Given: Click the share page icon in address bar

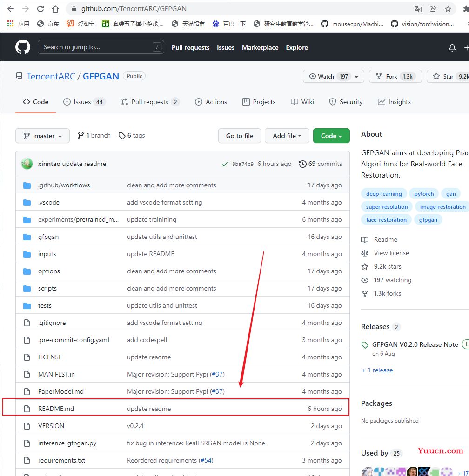Looking at the screenshot, I should pos(433,9).
